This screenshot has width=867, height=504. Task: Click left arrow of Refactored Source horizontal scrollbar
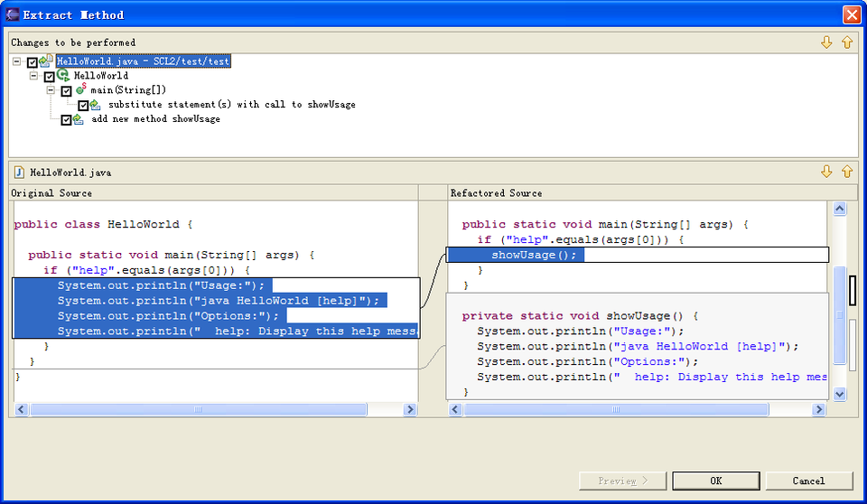pos(455,409)
